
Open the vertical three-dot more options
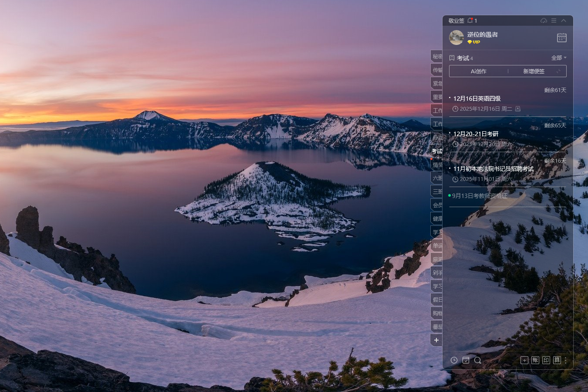[x=565, y=360]
